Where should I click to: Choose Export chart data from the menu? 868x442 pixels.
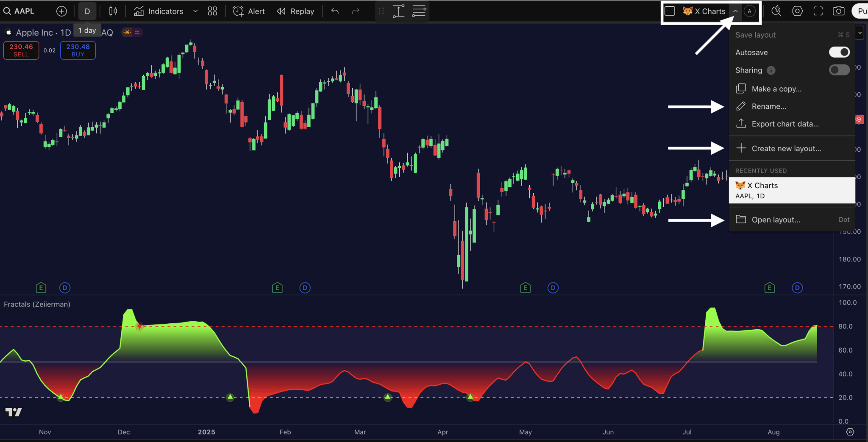point(785,123)
